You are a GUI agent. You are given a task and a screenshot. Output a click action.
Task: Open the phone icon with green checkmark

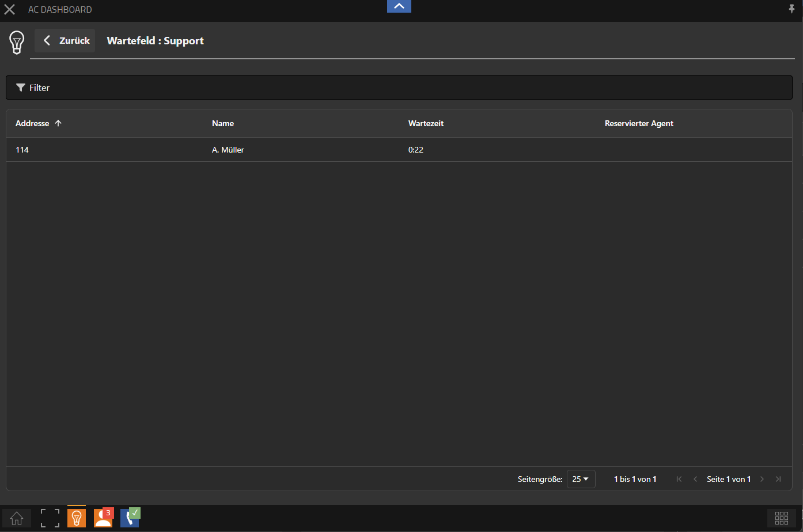(x=130, y=518)
